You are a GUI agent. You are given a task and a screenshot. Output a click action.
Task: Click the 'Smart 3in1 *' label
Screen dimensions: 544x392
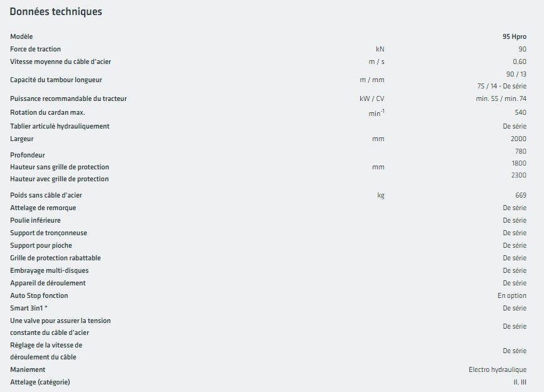(x=29, y=308)
